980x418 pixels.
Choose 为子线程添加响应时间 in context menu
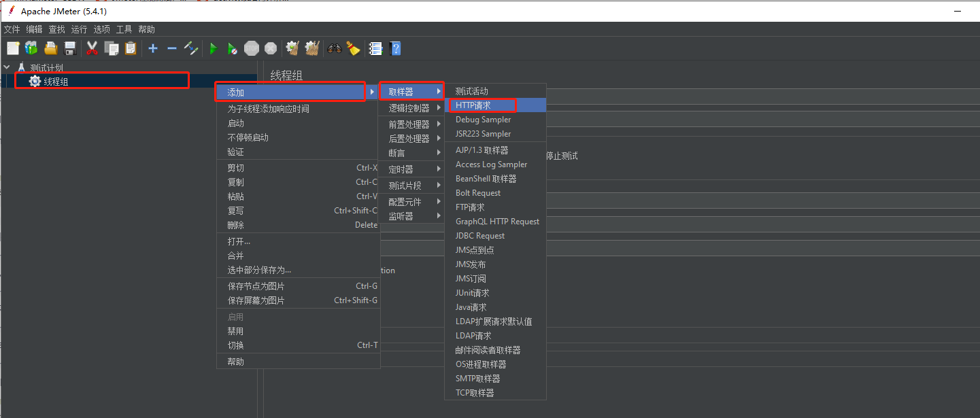[298, 109]
